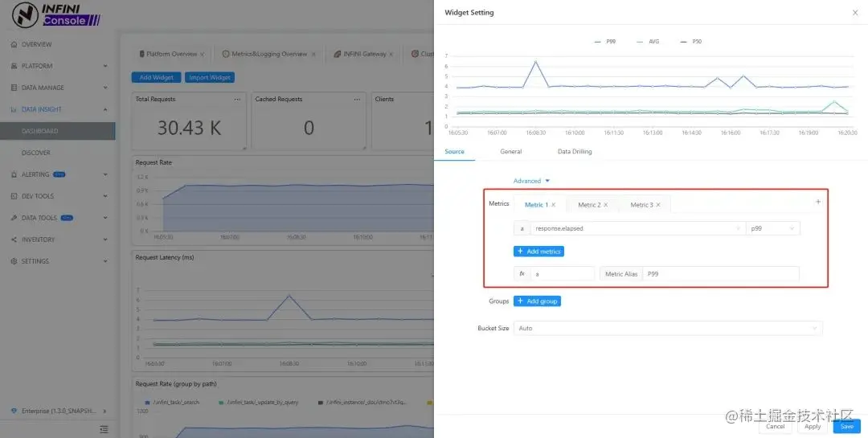The image size is (868, 438).
Task: Open Cached Requests widget more menu
Action: pos(357,100)
